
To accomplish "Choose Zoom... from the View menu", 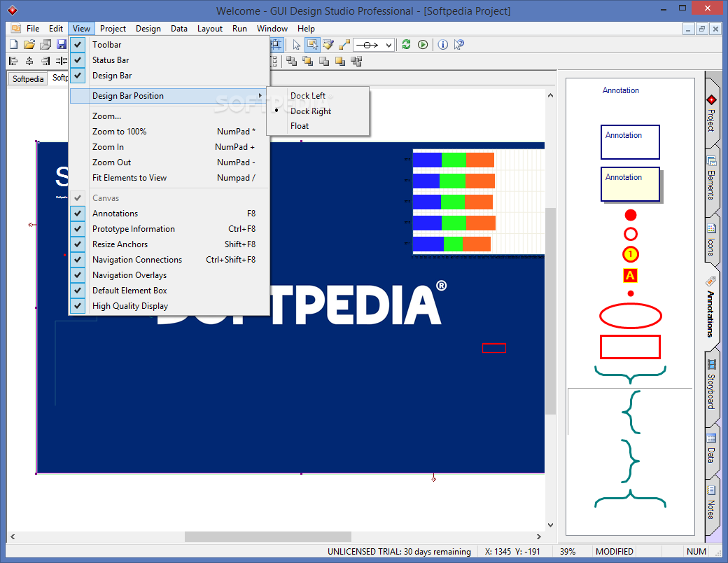I will [x=169, y=116].
